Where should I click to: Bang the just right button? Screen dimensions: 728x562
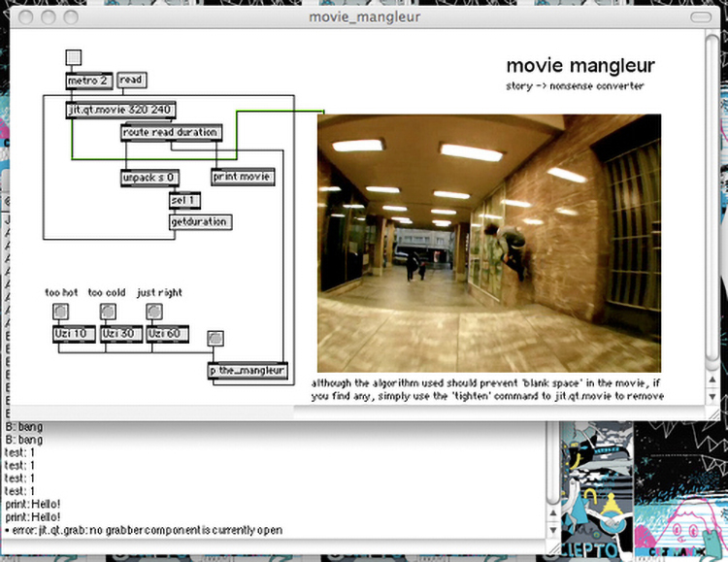154,312
